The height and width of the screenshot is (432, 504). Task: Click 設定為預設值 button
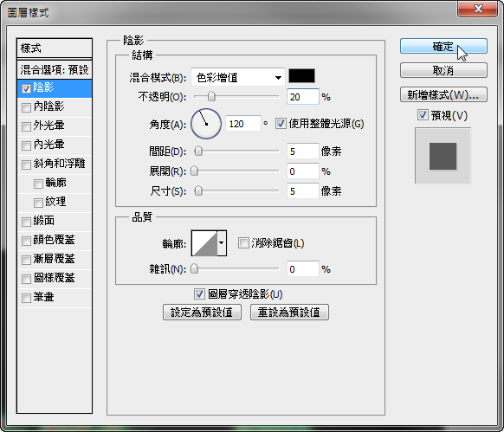[x=202, y=313]
